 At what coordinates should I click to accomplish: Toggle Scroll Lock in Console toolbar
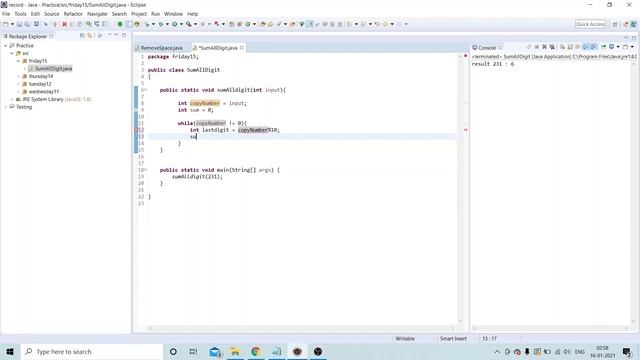570,47
